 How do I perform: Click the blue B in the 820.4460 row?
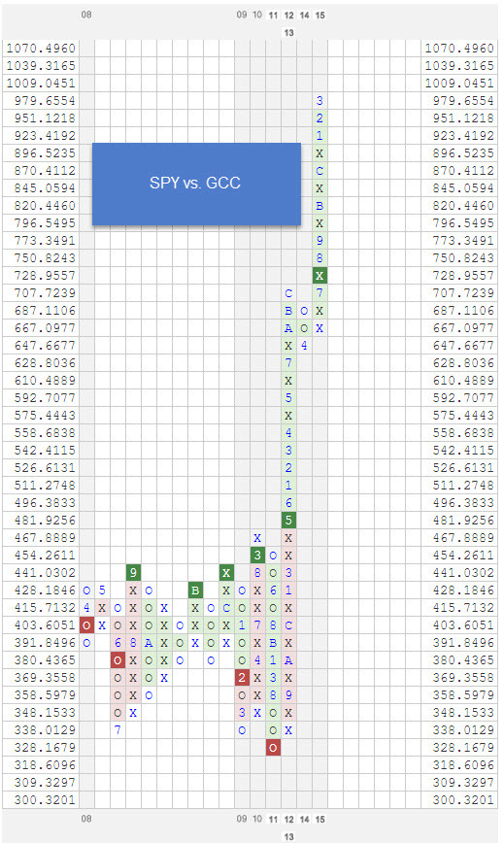tap(319, 206)
